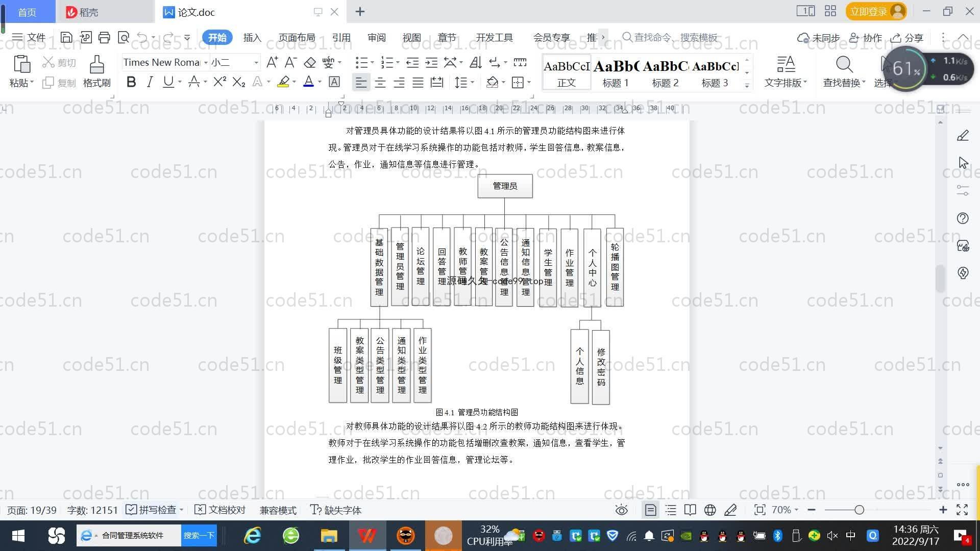
Task: Click the eye protection mode icon
Action: coord(621,510)
